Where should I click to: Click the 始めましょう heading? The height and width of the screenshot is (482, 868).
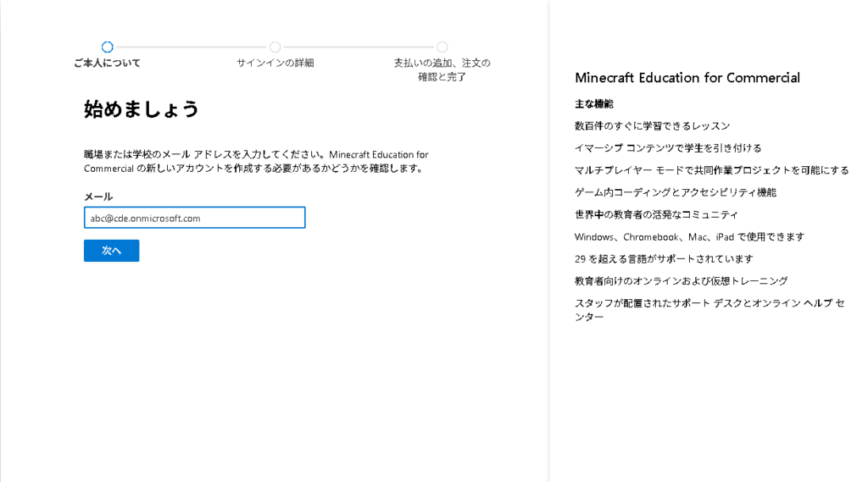142,109
